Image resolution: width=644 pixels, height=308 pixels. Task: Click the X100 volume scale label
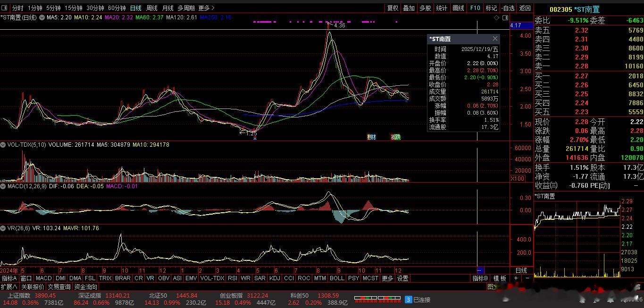[517, 179]
